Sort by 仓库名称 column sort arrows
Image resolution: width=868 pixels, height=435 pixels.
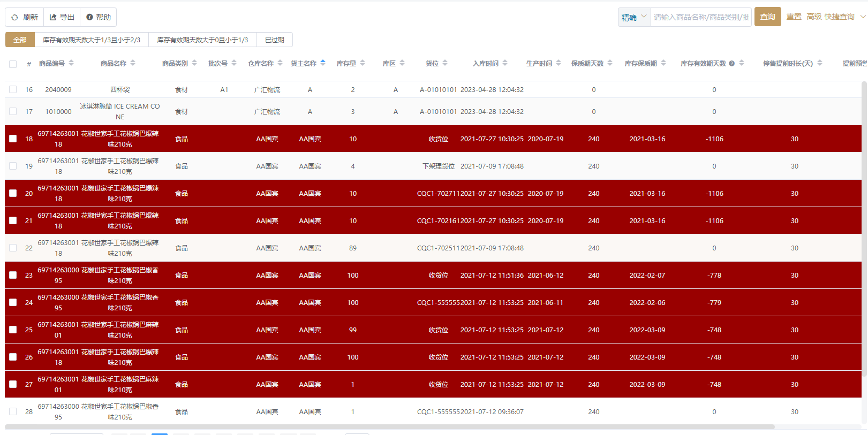(x=280, y=63)
